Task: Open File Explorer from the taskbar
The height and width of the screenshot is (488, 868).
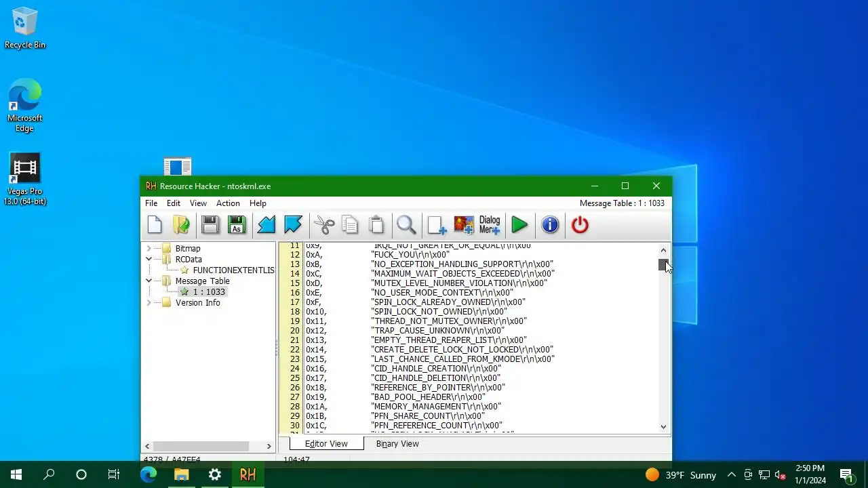Action: click(x=181, y=474)
